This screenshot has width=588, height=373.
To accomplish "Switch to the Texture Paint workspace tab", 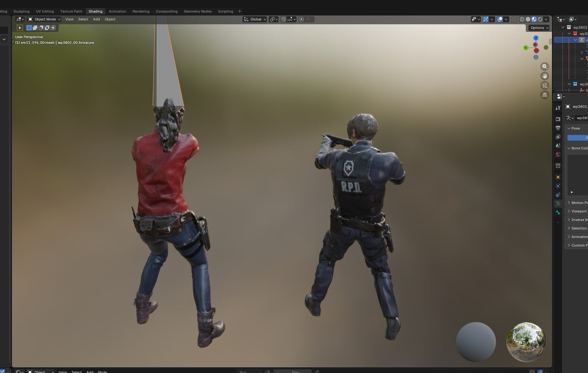I will (x=71, y=11).
